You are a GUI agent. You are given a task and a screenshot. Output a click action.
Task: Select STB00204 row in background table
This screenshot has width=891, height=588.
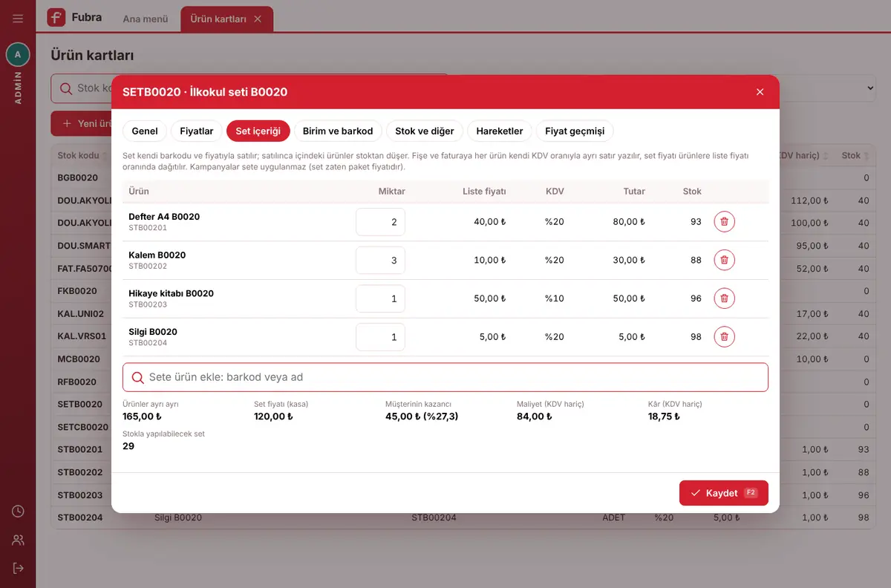tap(464, 517)
